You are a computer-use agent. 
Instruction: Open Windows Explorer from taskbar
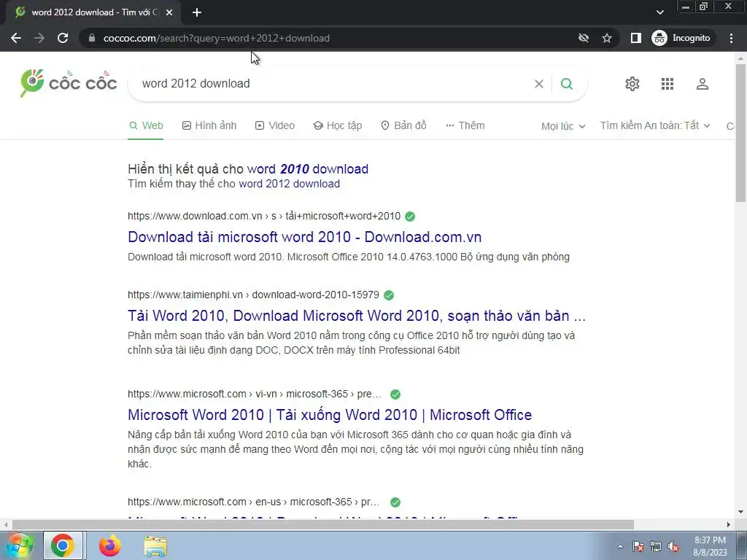click(x=156, y=546)
